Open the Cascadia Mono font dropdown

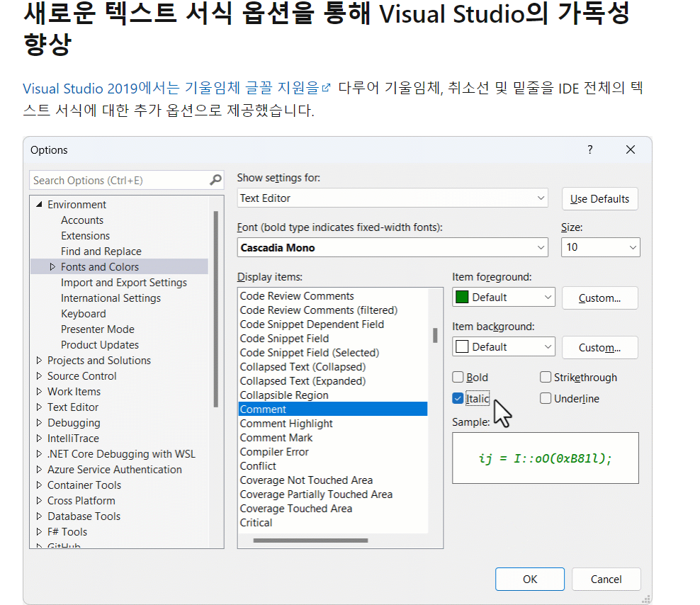(x=393, y=247)
